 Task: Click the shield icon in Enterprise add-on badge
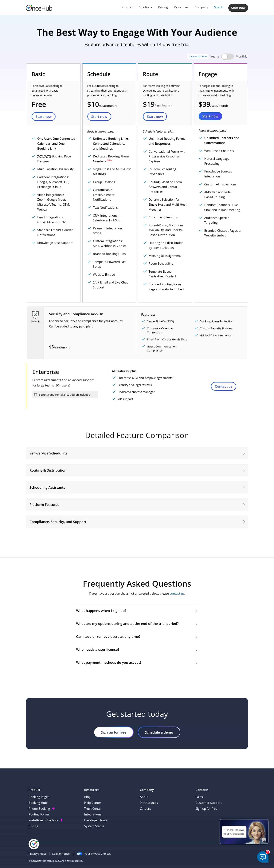(x=36, y=394)
